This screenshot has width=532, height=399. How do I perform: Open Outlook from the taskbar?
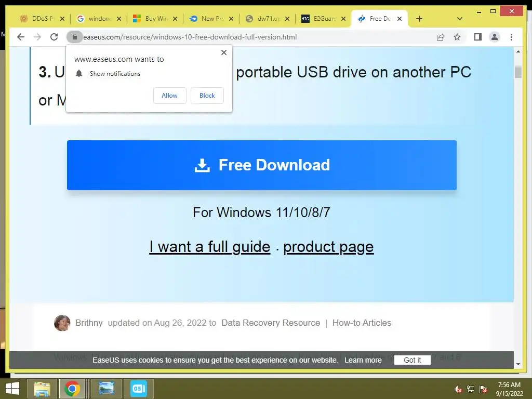coord(138,389)
